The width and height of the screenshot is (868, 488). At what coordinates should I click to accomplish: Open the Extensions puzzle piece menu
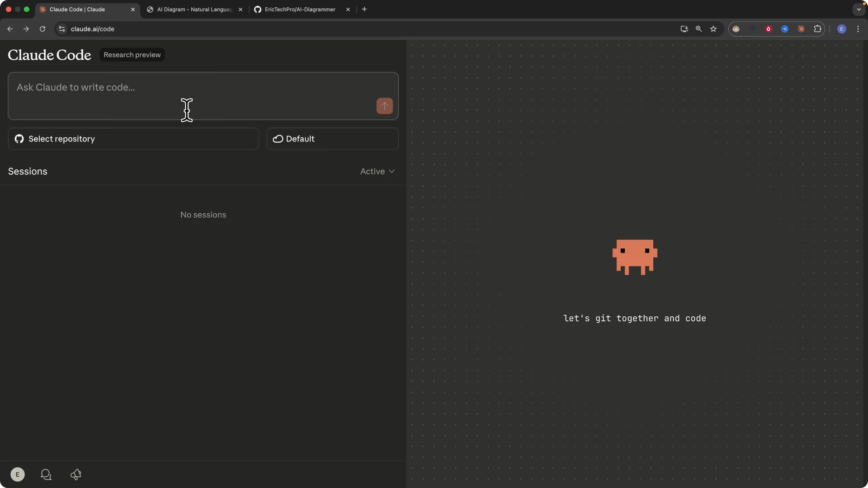coord(817,29)
